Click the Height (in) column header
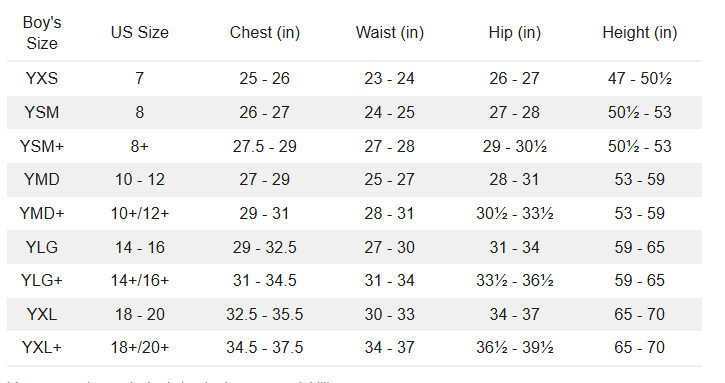This screenshot has width=725, height=383. coord(639,33)
